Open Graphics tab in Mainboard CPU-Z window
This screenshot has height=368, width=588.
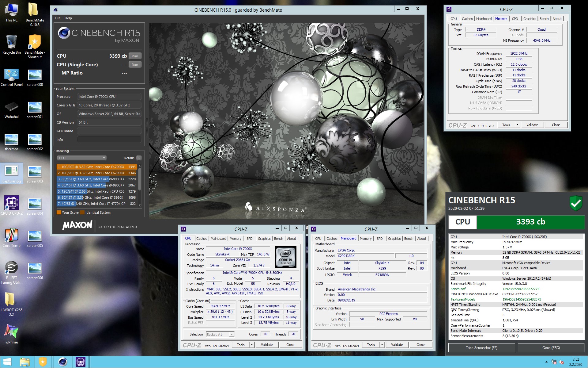(394, 239)
